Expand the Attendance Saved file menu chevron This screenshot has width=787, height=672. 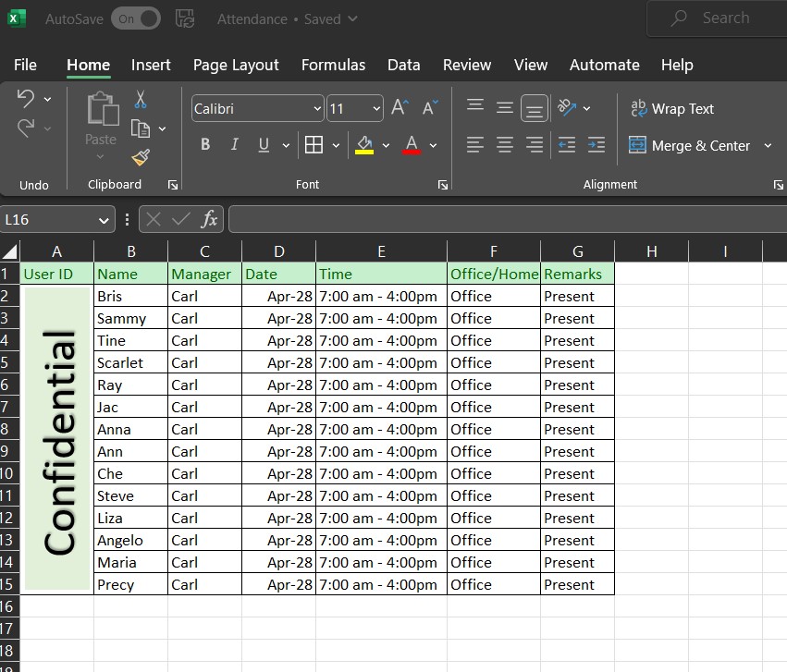pos(353,18)
